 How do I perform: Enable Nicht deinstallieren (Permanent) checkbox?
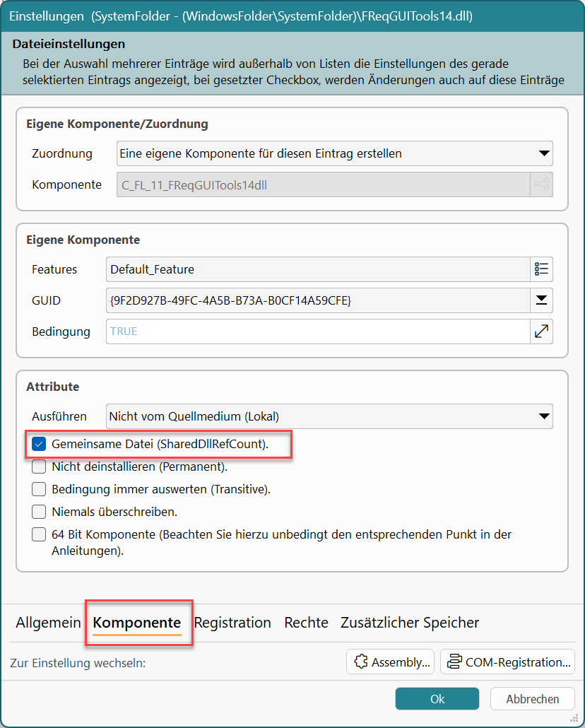(40, 467)
